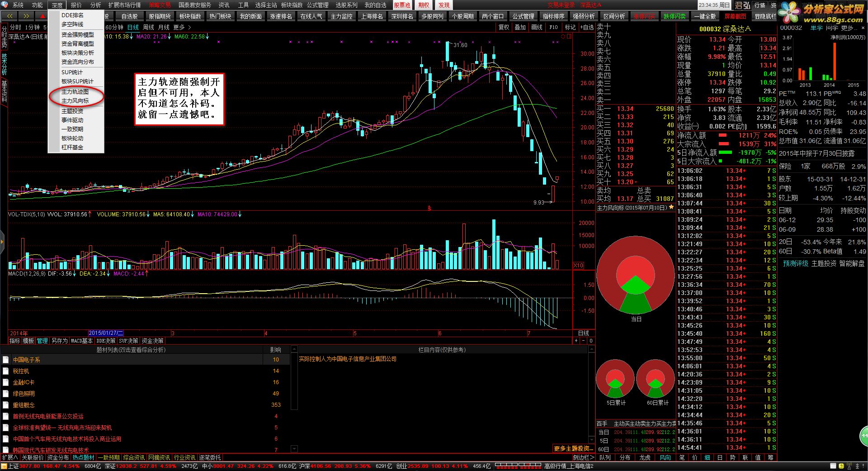Switch to the 热点题材 bottom tab
Viewport: 868px width, 471px height.
coord(84,457)
